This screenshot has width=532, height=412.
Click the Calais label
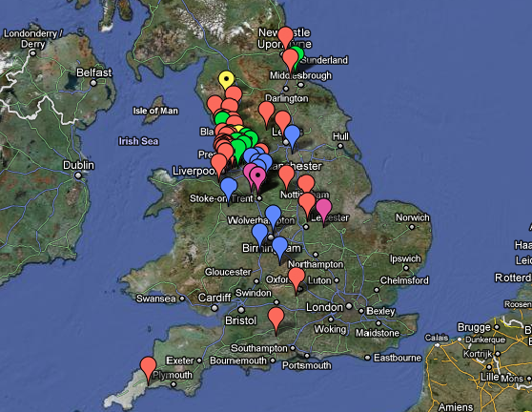tap(437, 338)
